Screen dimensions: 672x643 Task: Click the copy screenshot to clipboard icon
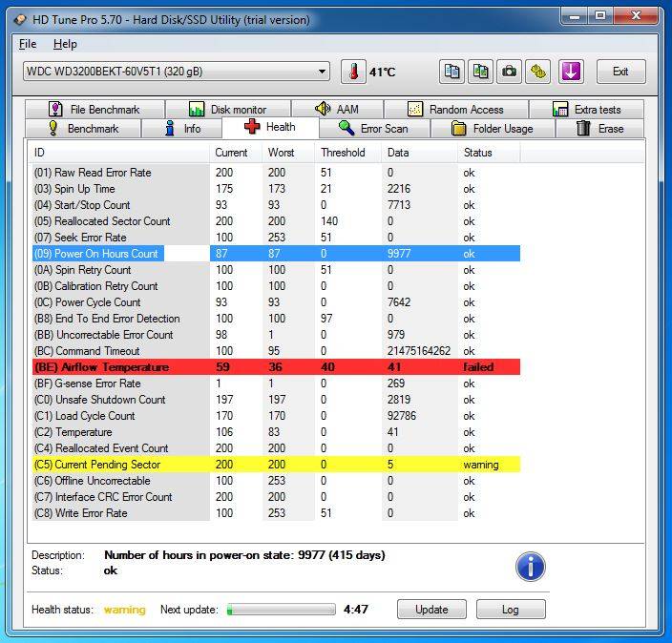(480, 72)
